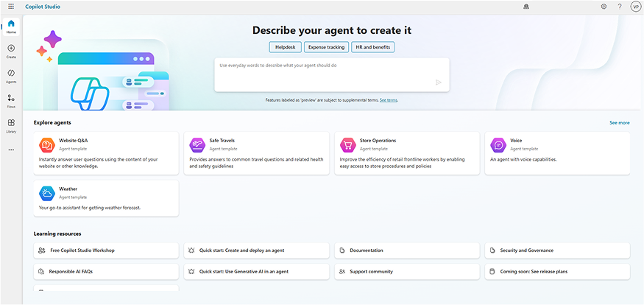
Task: Open the VP account avatar
Action: (x=636, y=7)
